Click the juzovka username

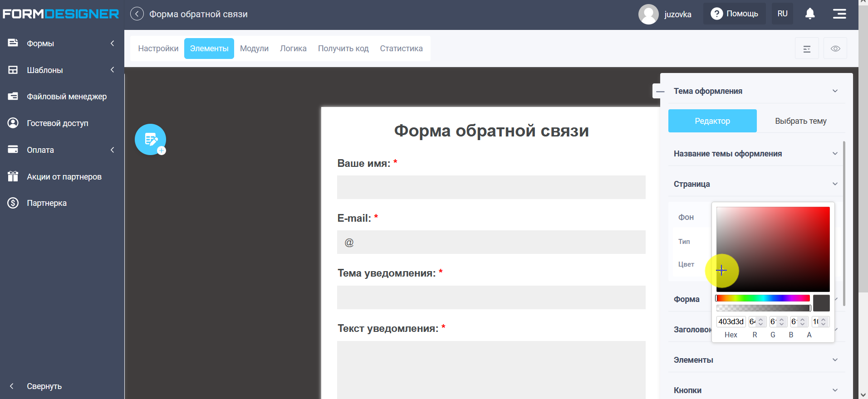678,15
